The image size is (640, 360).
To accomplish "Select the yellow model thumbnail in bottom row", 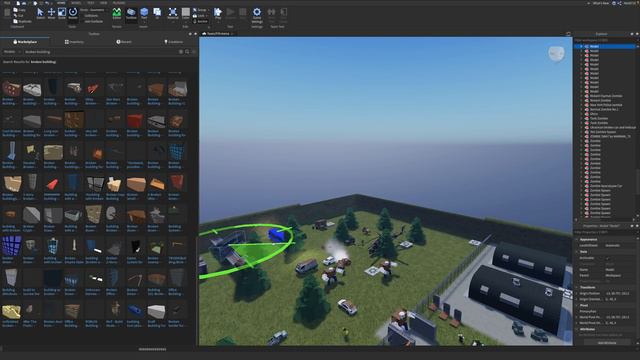I will [11, 312].
